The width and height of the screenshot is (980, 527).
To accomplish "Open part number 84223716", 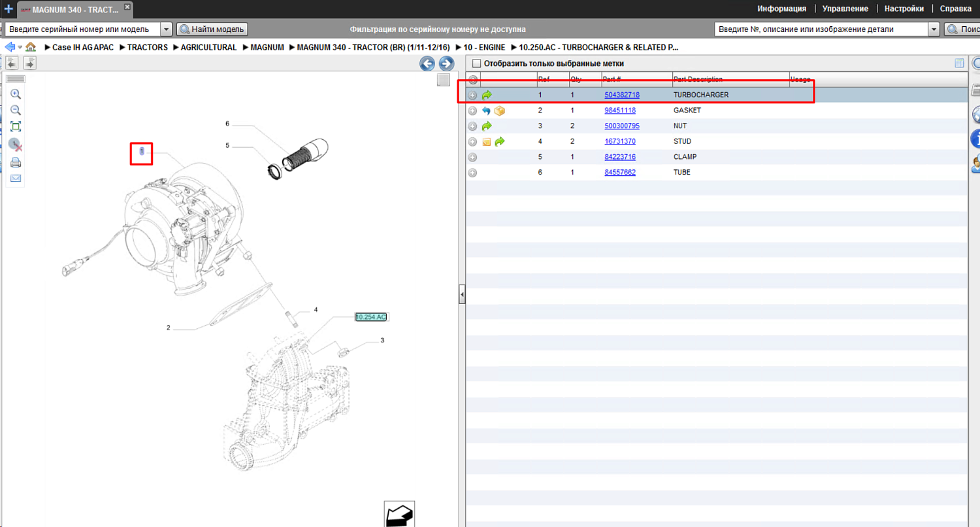I will (620, 157).
